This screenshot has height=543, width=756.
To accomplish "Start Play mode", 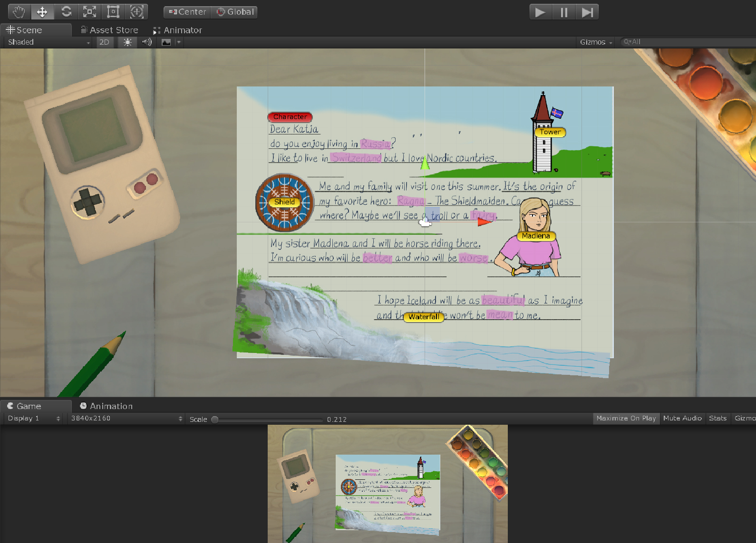I will point(541,12).
